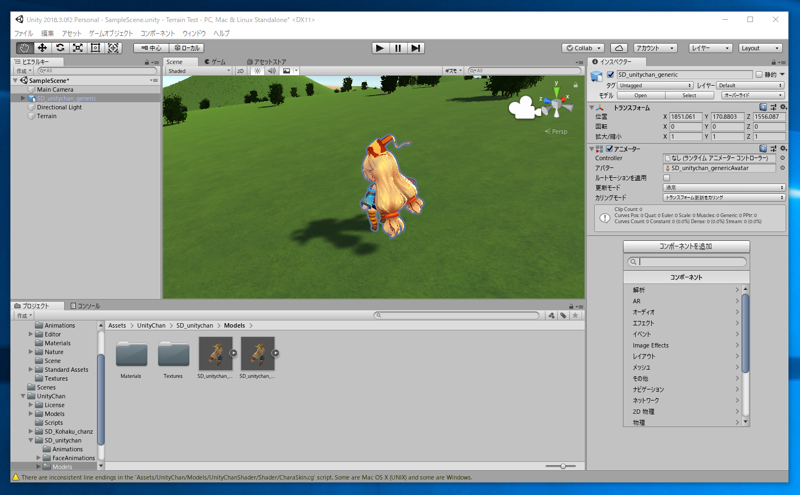Open the Animator component gear menu
This screenshot has width=800, height=495.
coord(783,148)
